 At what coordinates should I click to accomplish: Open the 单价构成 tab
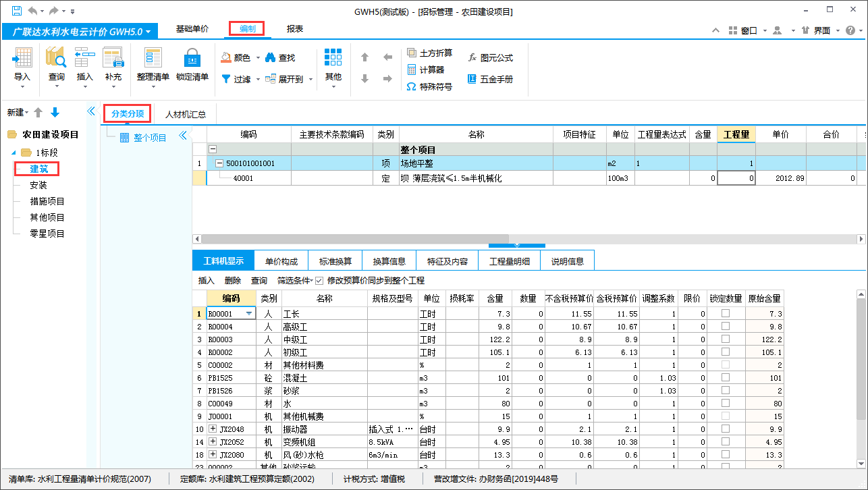click(281, 261)
